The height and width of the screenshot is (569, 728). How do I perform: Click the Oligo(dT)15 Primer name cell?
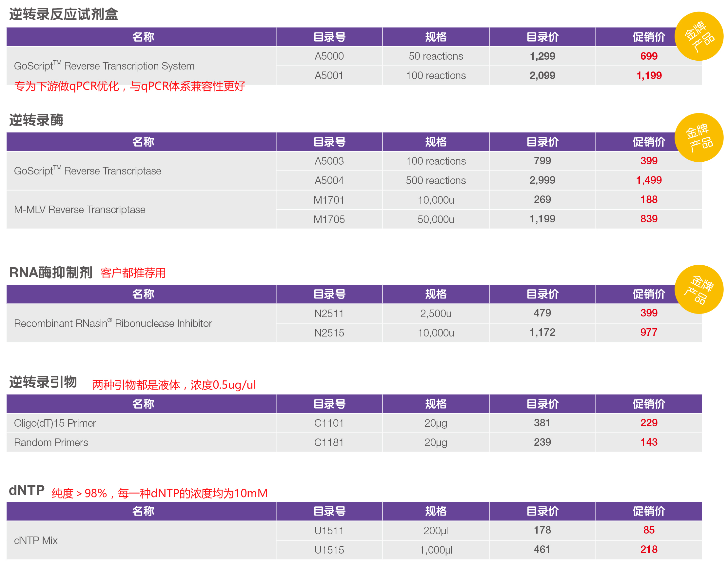[x=141, y=423]
